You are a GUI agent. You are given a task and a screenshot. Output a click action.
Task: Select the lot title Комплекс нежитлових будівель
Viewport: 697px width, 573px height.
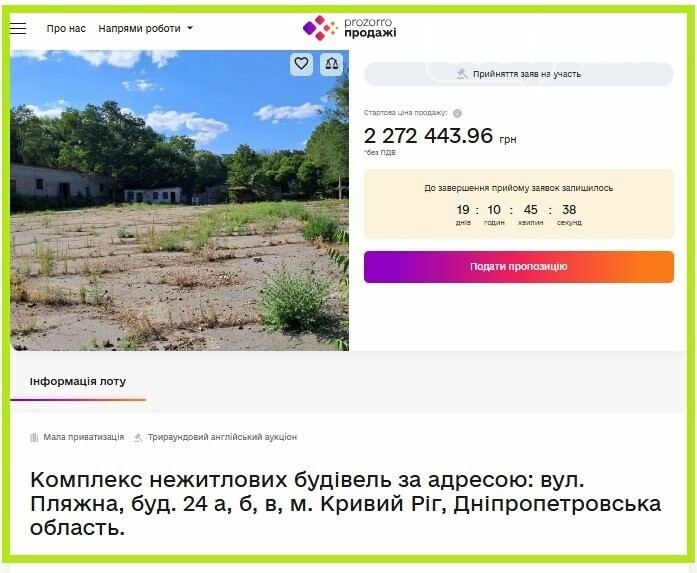tap(345, 504)
